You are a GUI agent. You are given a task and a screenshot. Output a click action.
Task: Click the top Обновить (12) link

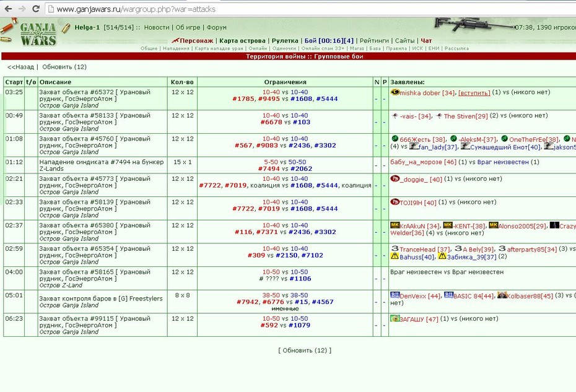(64, 67)
